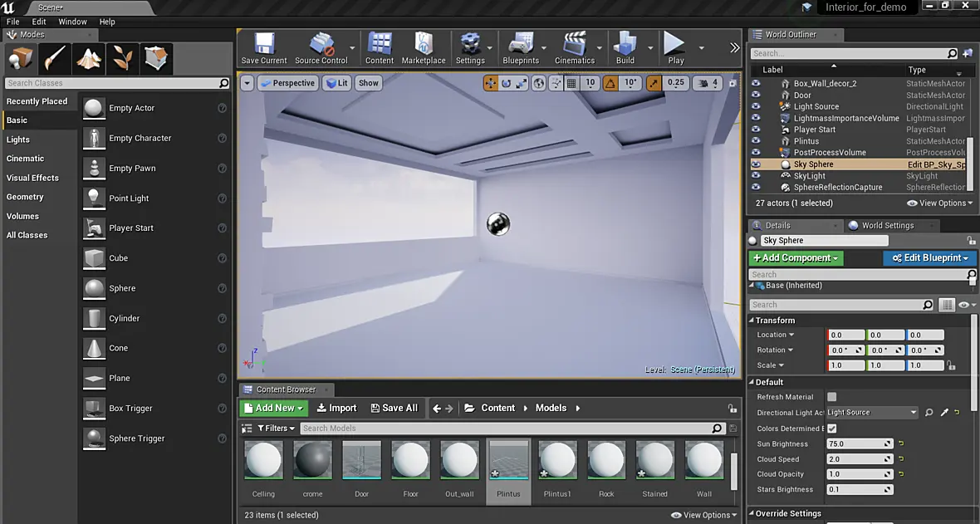
Task: Toggle surface snapping icon in viewport
Action: tap(556, 82)
